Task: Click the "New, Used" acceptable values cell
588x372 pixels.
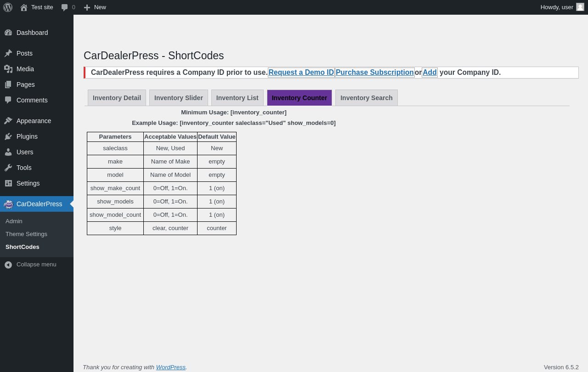Action: click(x=170, y=148)
